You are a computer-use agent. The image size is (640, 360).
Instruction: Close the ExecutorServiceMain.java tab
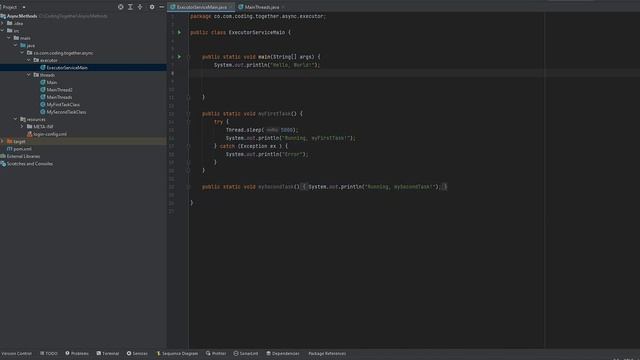click(231, 7)
